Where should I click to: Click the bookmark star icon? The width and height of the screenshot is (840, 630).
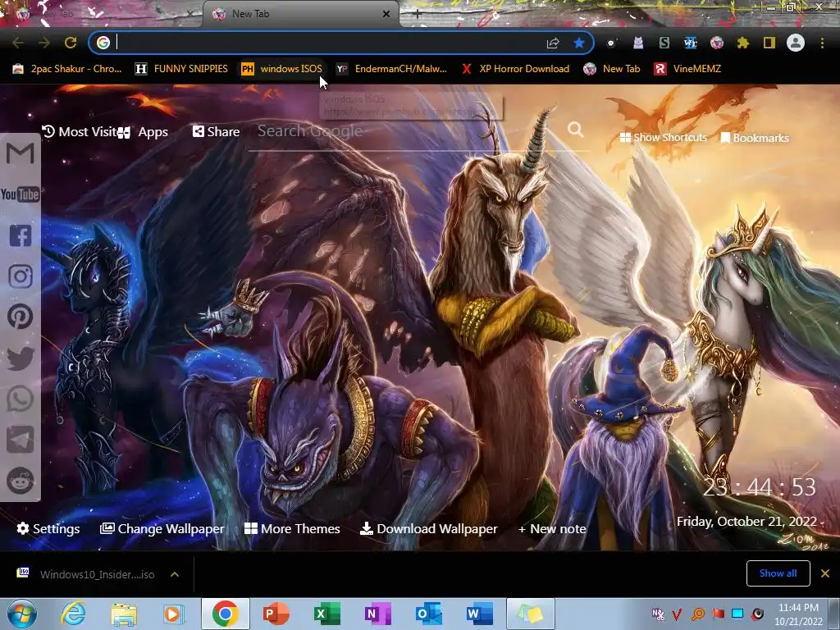(x=578, y=43)
